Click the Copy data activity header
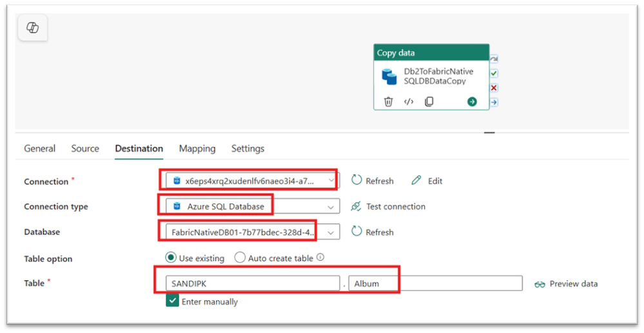This screenshot has width=644, height=333. tap(431, 53)
